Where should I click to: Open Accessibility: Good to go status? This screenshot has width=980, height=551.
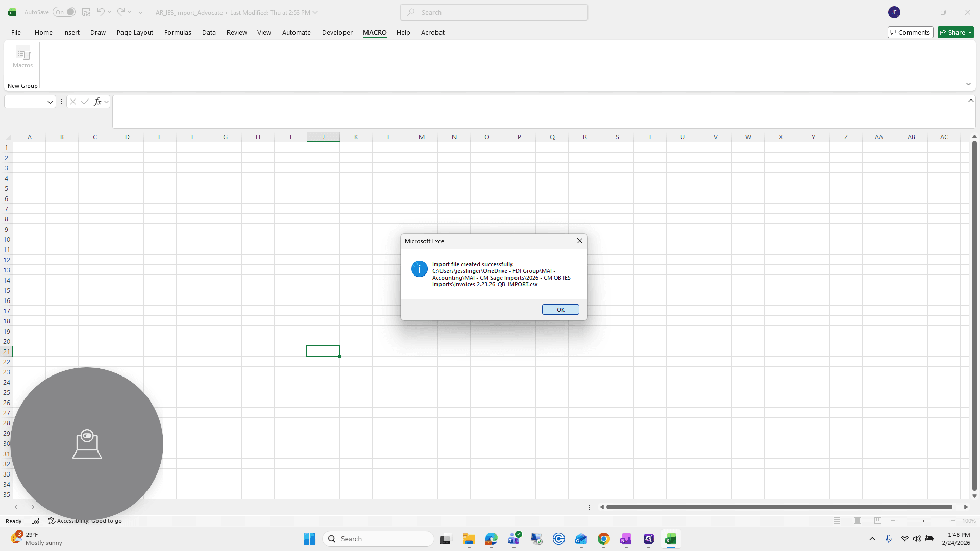[85, 521]
